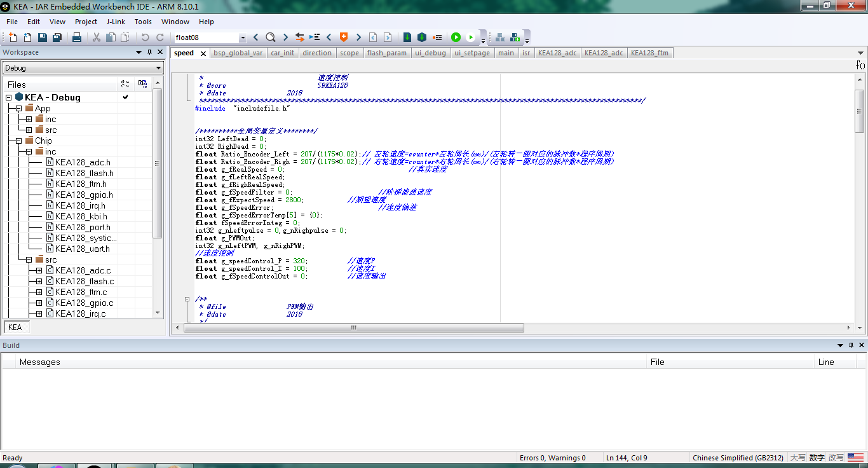Save the current file with the Save icon
The width and height of the screenshot is (868, 468).
[x=43, y=38]
